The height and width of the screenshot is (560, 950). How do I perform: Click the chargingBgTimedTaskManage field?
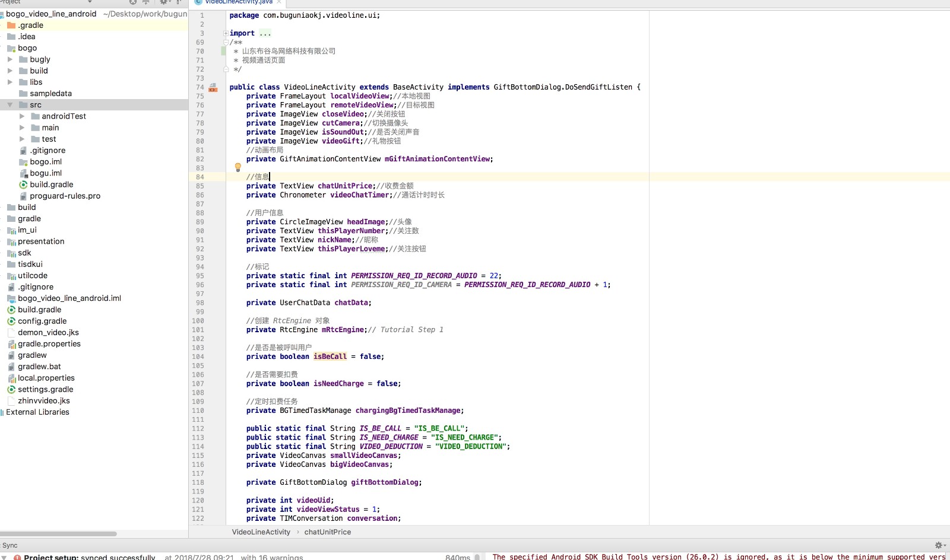tap(408, 411)
